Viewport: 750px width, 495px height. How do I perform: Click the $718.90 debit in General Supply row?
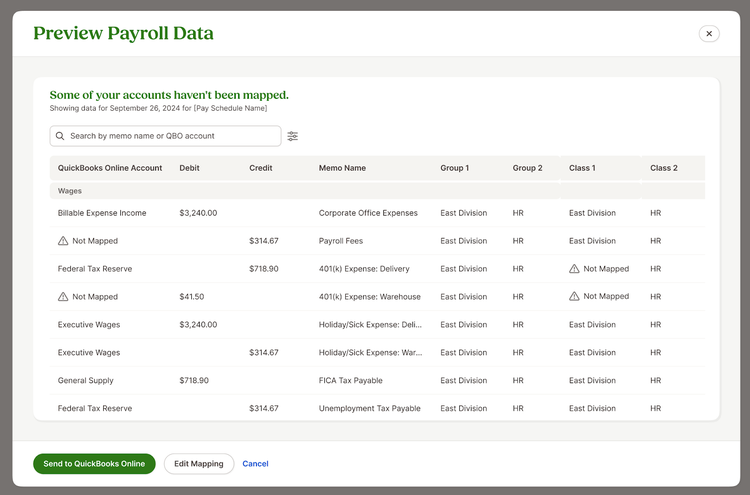pos(194,380)
